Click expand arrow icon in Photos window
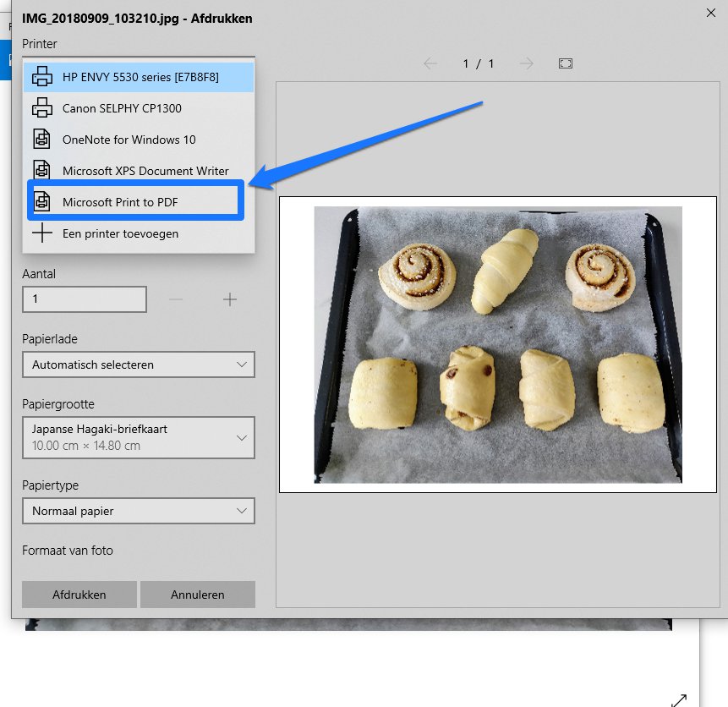The height and width of the screenshot is (707, 728). tap(679, 700)
